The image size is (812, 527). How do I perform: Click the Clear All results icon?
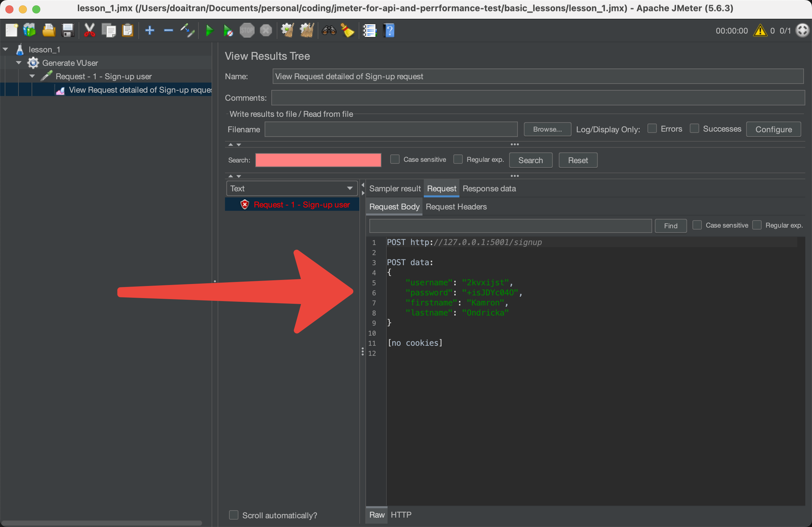coord(307,30)
